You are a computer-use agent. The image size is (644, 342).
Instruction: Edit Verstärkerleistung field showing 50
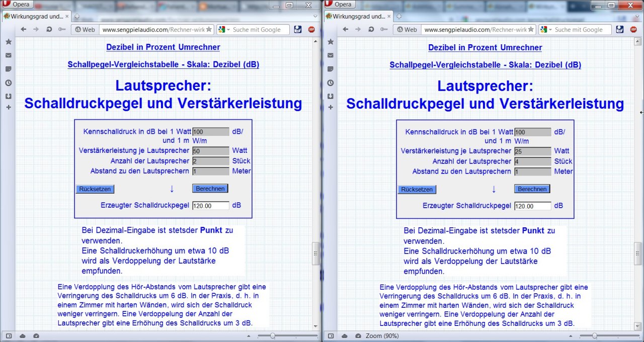click(x=210, y=151)
